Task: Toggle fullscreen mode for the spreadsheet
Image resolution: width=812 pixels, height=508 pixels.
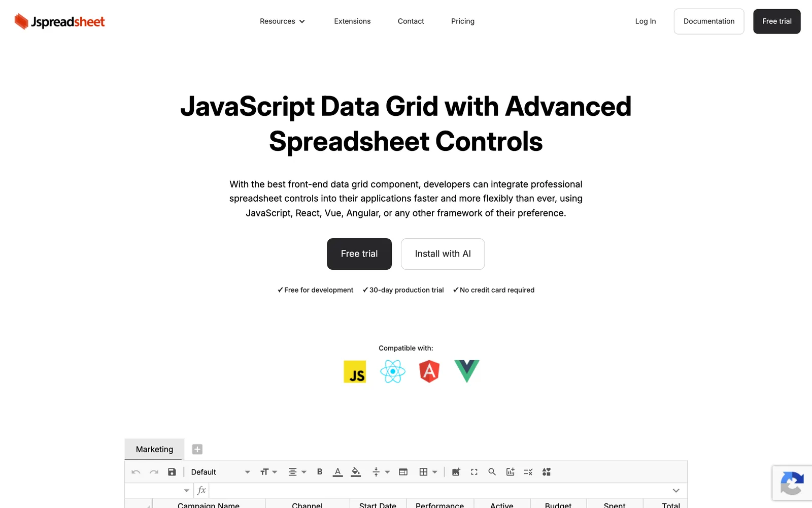Action: click(x=475, y=472)
